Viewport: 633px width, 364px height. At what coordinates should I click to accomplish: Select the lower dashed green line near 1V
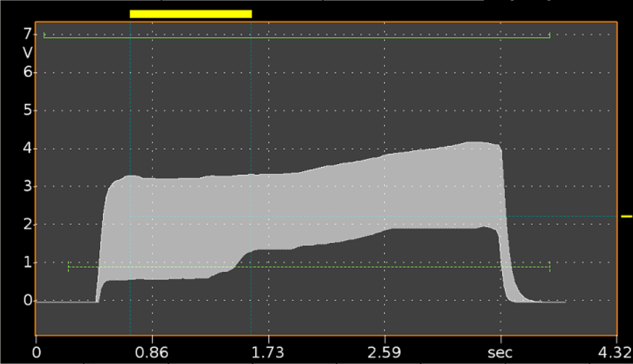308,267
